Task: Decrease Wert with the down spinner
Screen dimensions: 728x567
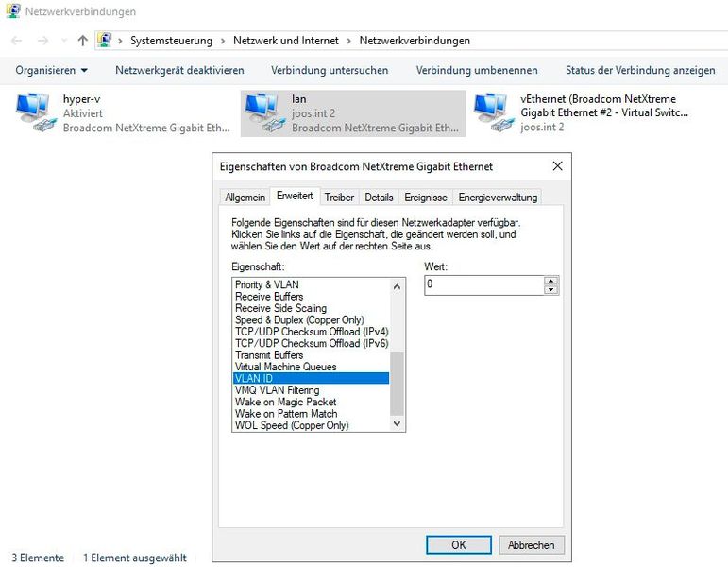Action: 551,290
